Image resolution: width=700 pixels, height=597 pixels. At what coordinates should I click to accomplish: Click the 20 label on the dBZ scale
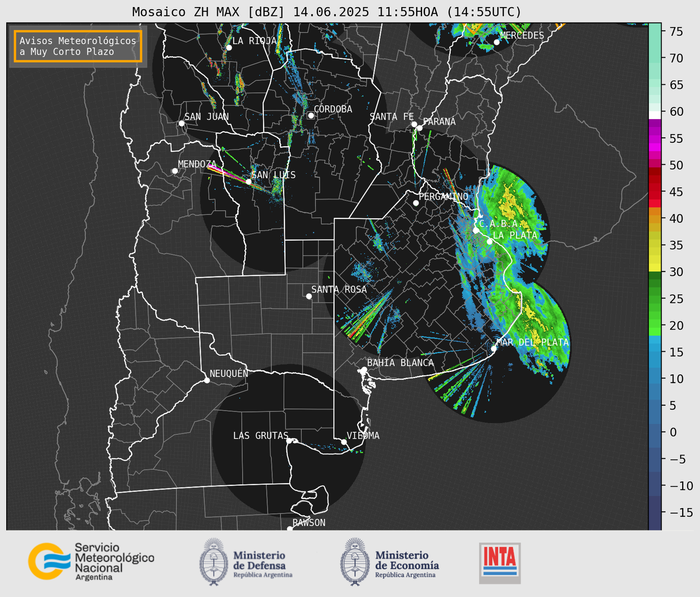click(x=676, y=325)
